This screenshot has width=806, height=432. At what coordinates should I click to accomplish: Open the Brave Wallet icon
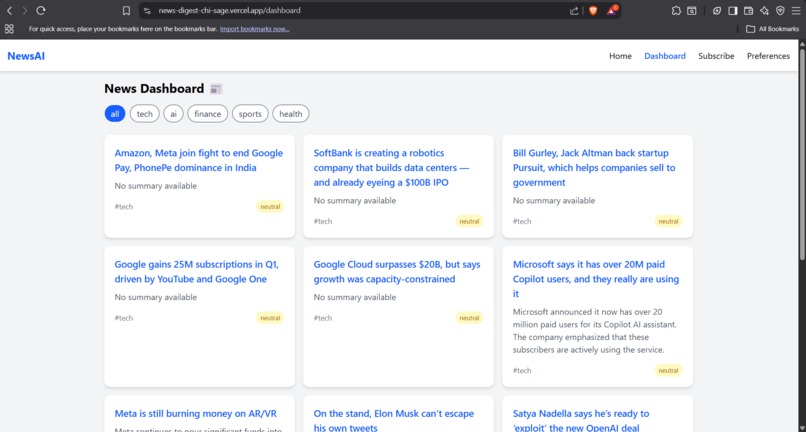click(x=748, y=10)
